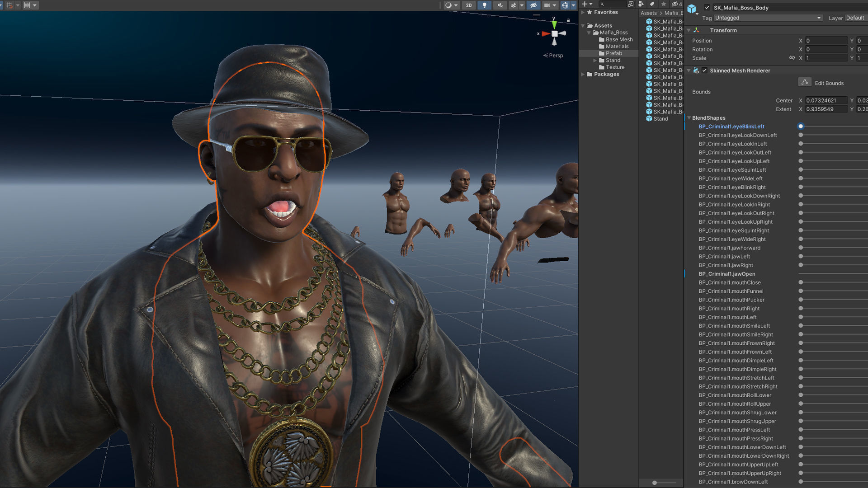
Task: Open the scene camera dropdown arrow
Action: [554, 5]
